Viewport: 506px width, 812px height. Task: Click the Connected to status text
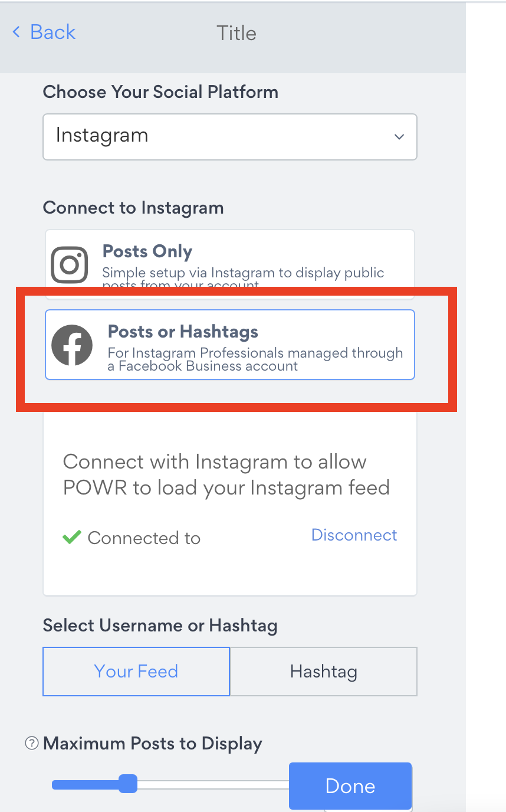pos(144,538)
